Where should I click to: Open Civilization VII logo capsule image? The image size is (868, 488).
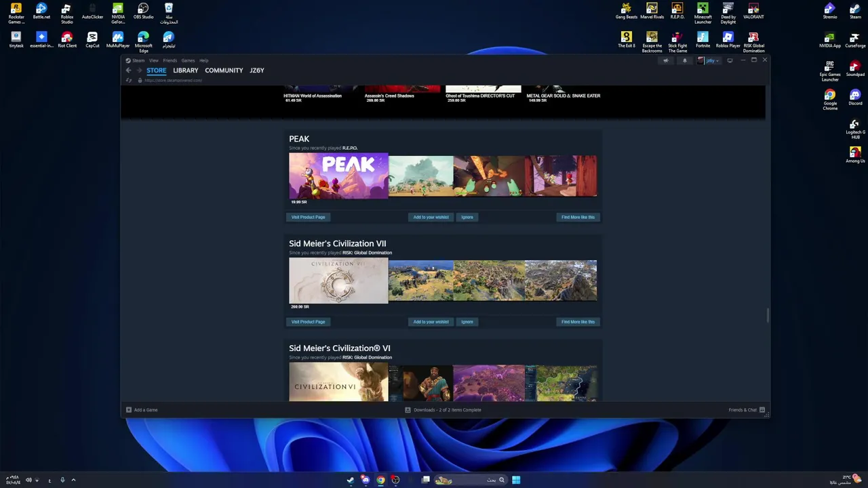(338, 281)
